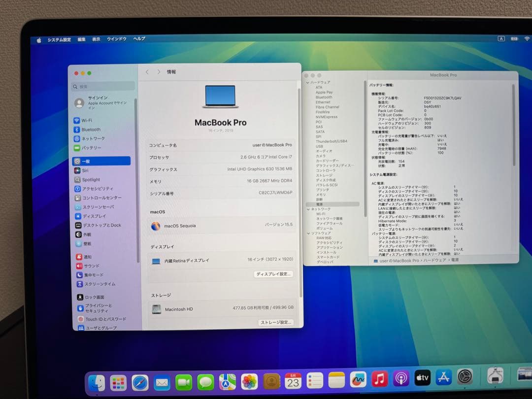Select ファイアウォール in System Information tree
Image resolution: width=532 pixels, height=399 pixels.
[x=329, y=224]
